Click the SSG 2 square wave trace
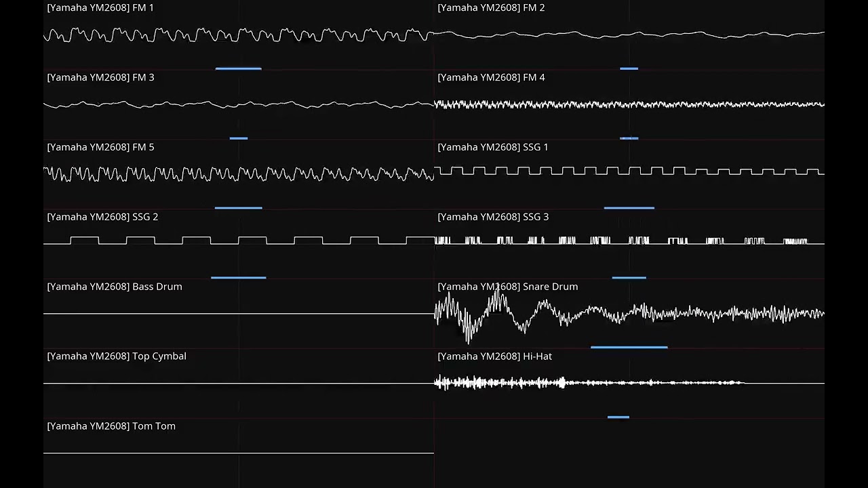868x488 pixels. (239, 241)
